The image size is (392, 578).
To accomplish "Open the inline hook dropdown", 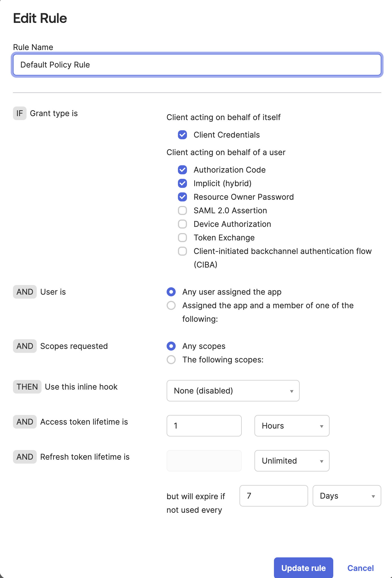I will coord(233,391).
